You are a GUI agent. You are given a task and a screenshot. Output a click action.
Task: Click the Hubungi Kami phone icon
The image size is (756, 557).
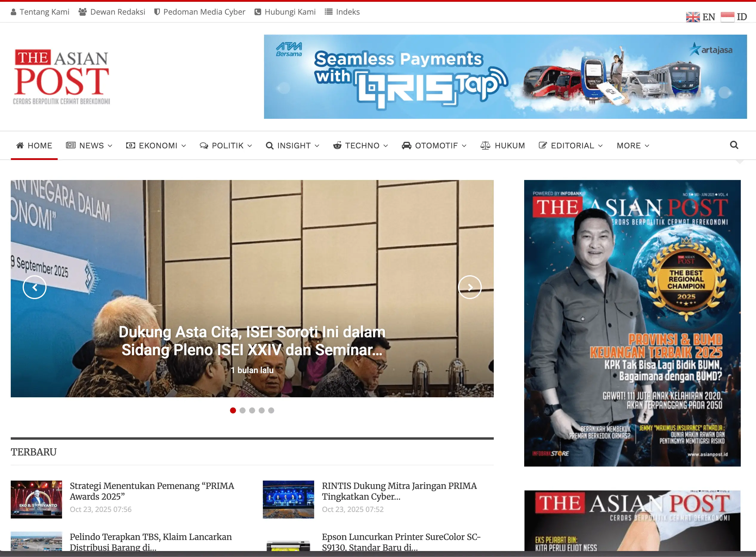click(258, 12)
